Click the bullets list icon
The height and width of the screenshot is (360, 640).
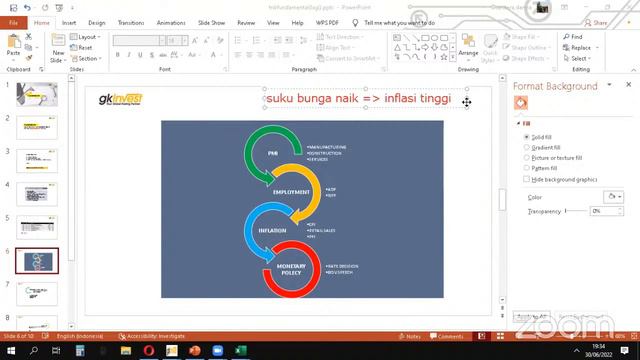click(x=238, y=40)
